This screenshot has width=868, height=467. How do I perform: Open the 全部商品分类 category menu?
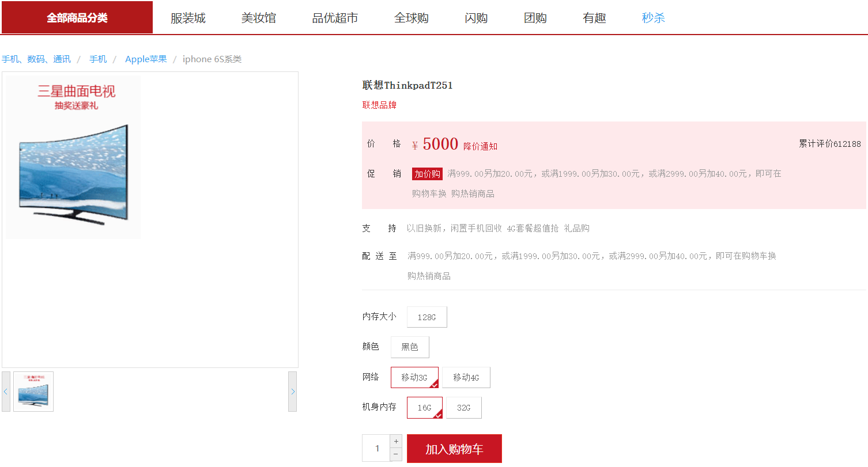click(x=77, y=17)
